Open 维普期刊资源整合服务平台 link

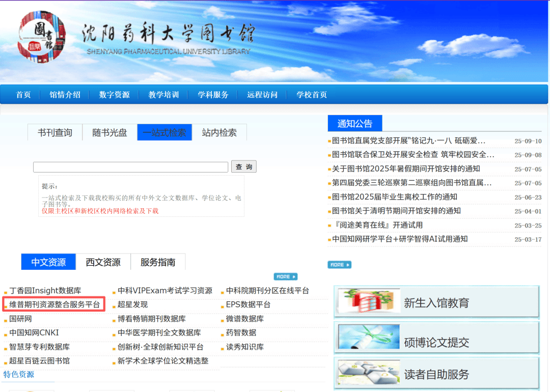point(54,304)
